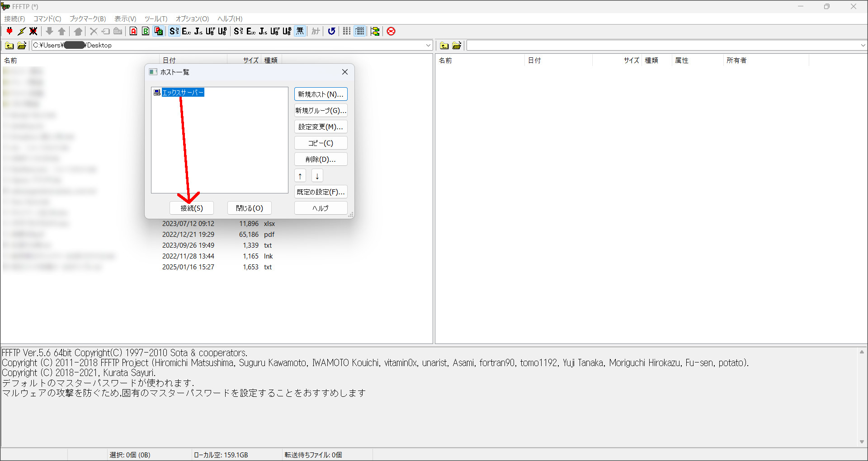868x461 pixels.
Task: Click 設定変更(M)... button
Action: click(321, 127)
